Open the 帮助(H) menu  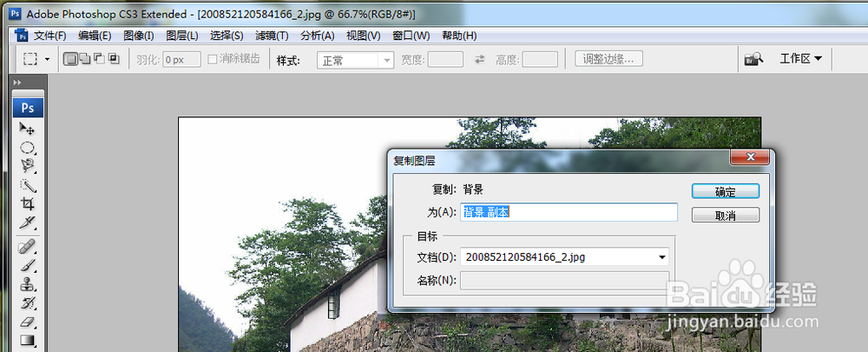(459, 36)
